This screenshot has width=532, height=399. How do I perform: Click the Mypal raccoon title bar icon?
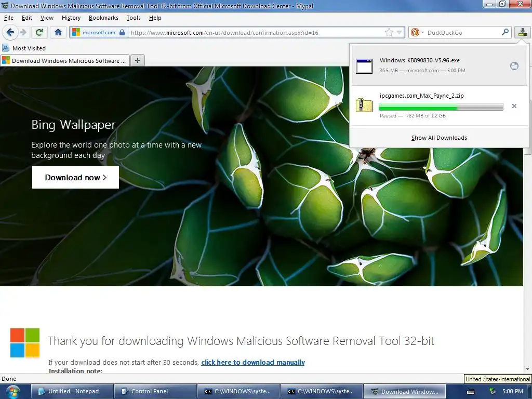[x=5, y=6]
